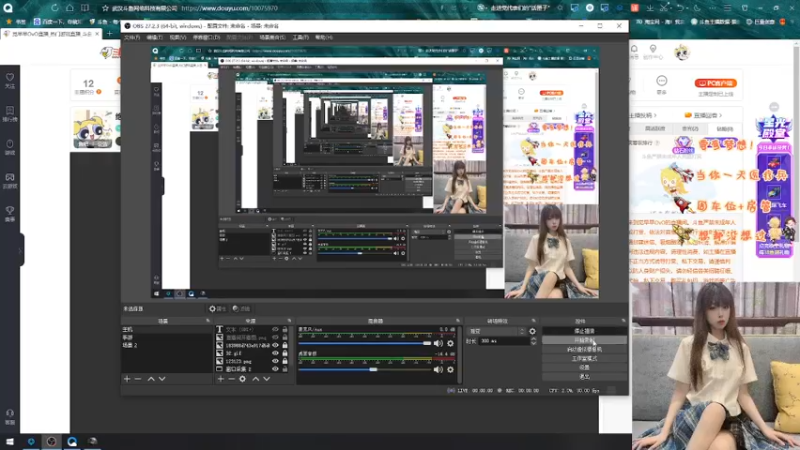The width and height of the screenshot is (800, 450).
Task: Open microphone channel gear settings in mixer
Action: coord(451,343)
